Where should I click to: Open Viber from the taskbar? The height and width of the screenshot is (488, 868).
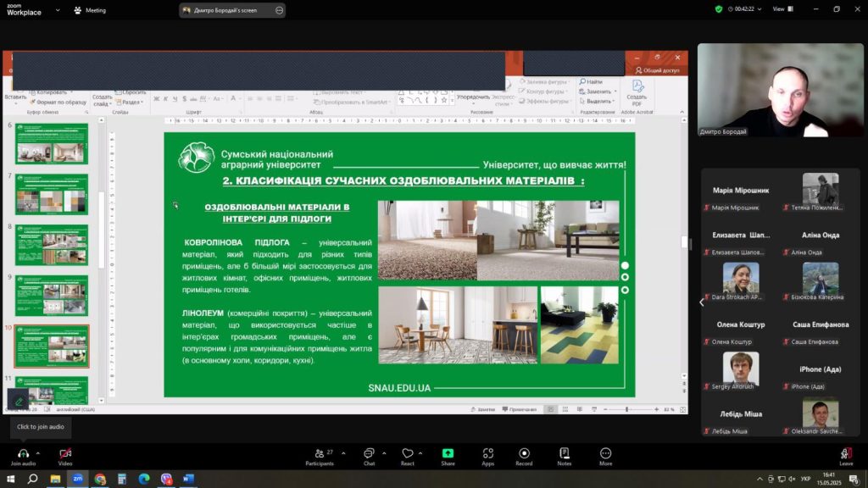click(x=167, y=479)
